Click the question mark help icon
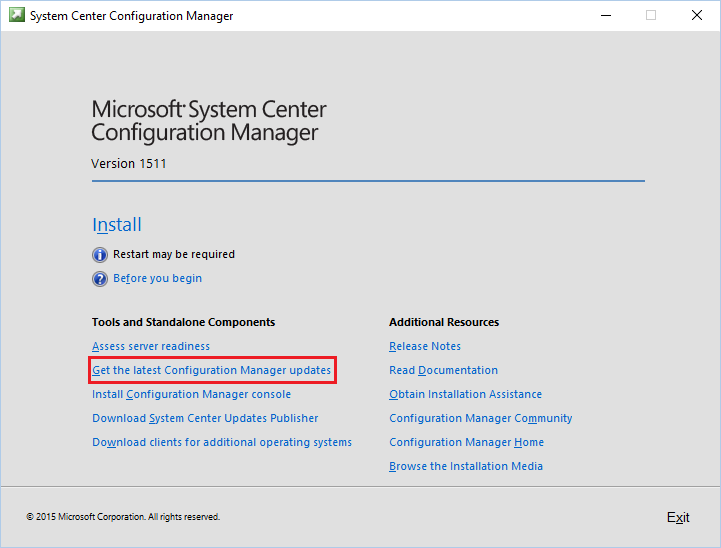Image resolution: width=721 pixels, height=548 pixels. (100, 279)
